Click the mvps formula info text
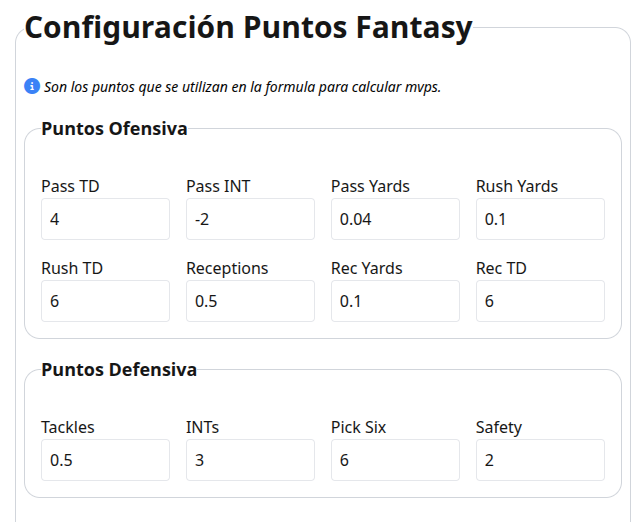This screenshot has width=643, height=522. pyautogui.click(x=242, y=87)
